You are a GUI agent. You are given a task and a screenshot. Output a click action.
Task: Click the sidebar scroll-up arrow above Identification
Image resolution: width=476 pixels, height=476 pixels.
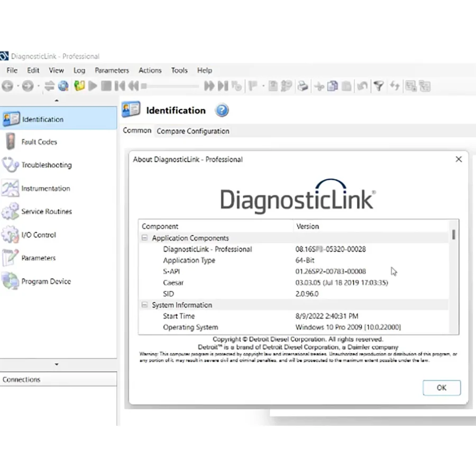(57, 100)
